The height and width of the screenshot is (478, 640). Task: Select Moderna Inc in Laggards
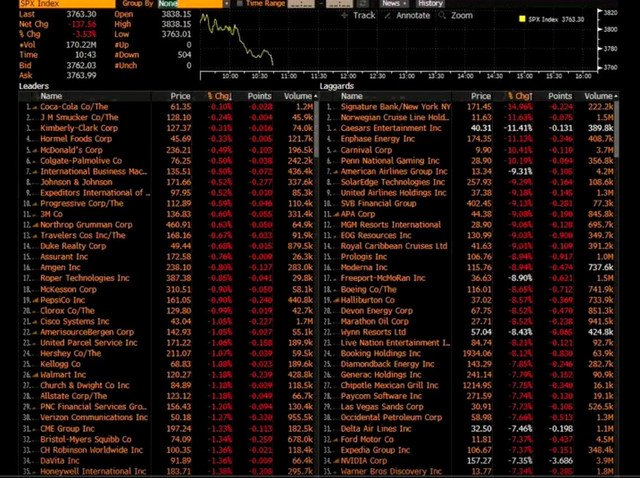469,268
